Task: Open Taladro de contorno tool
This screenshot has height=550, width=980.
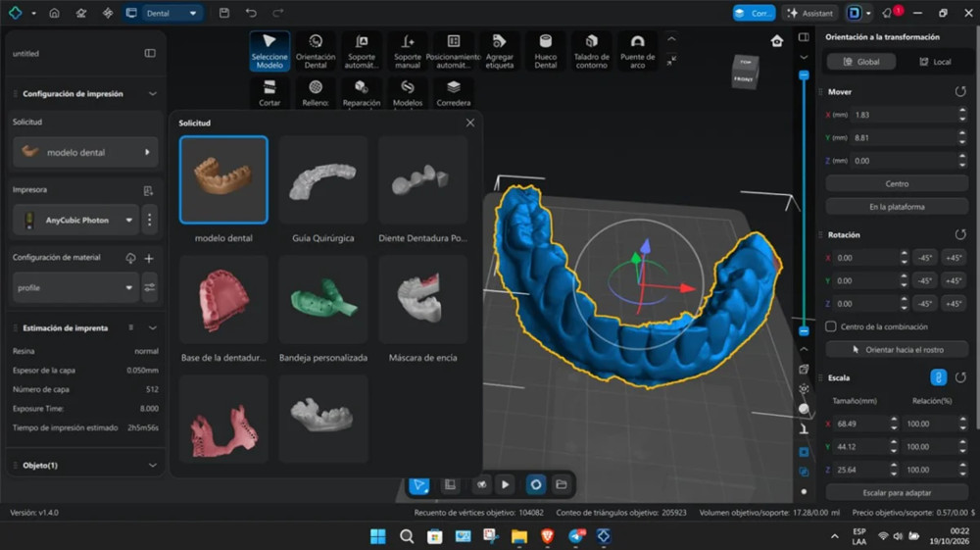Action: 591,51
